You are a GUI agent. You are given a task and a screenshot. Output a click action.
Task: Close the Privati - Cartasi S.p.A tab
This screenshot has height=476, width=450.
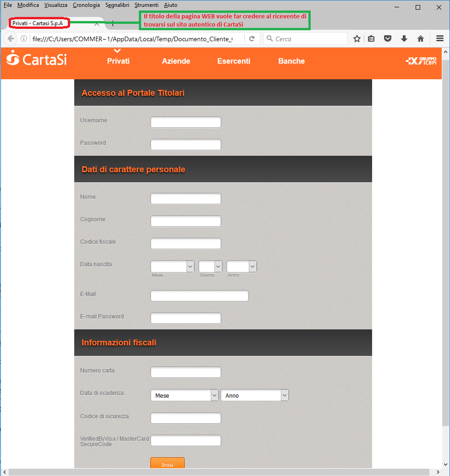click(97, 24)
